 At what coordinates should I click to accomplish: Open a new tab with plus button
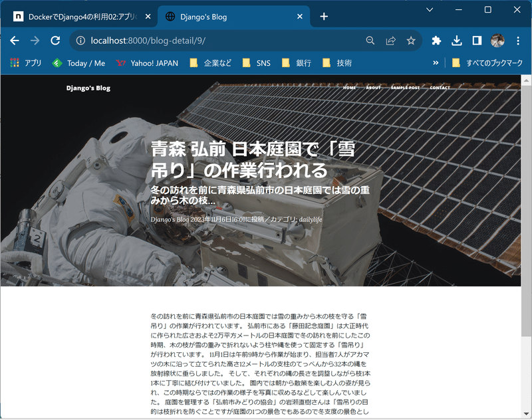pyautogui.click(x=324, y=16)
